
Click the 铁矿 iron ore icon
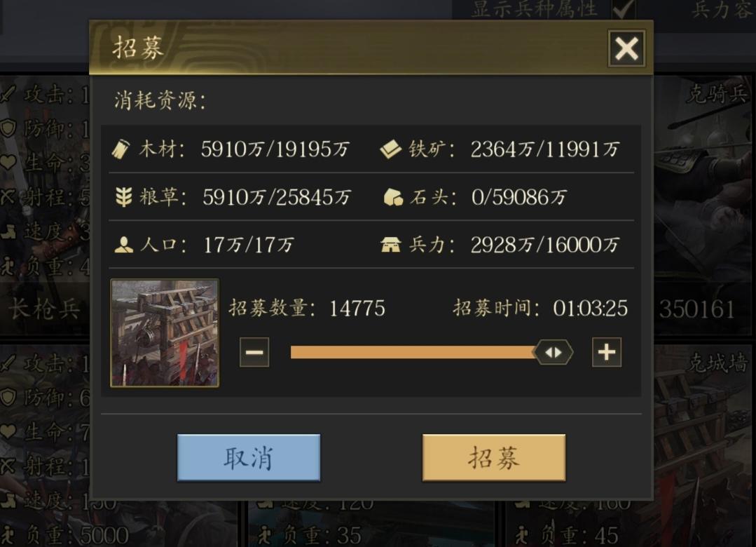(390, 149)
